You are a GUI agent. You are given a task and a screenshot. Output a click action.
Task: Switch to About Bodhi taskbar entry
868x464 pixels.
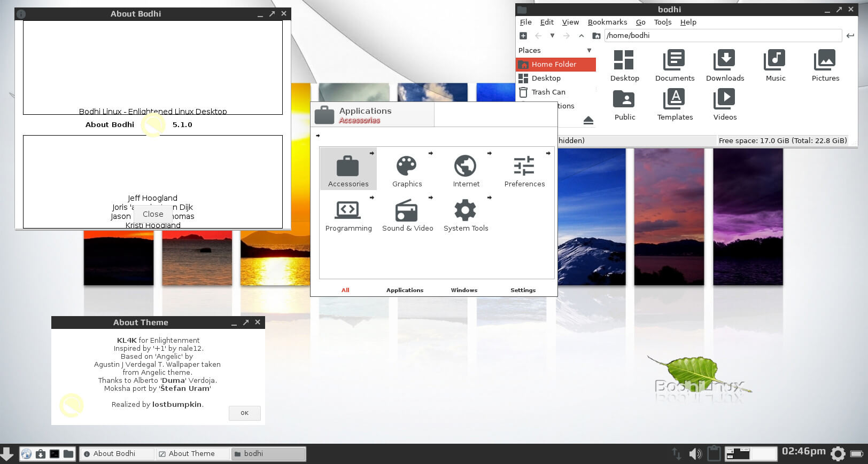pyautogui.click(x=116, y=454)
